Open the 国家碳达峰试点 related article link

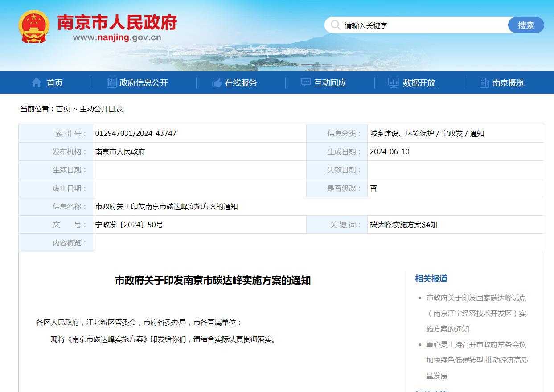pyautogui.click(x=476, y=313)
